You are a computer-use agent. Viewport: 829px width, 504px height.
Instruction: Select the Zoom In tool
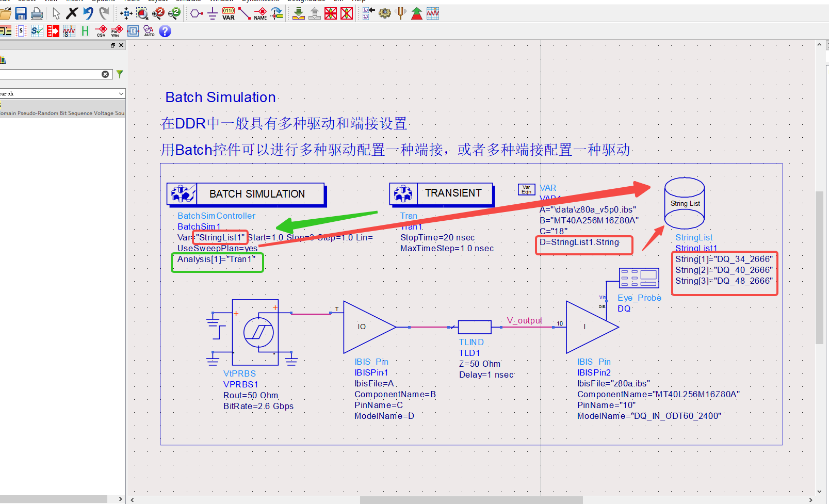tap(158, 13)
